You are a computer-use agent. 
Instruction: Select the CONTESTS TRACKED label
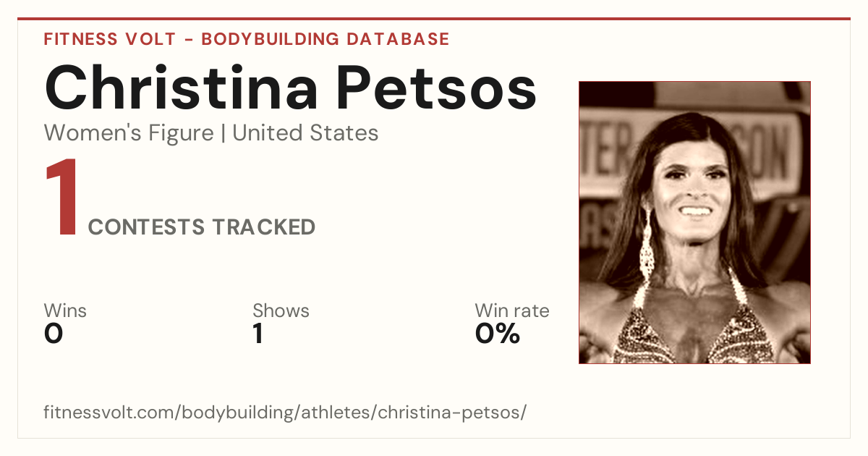coord(202,227)
